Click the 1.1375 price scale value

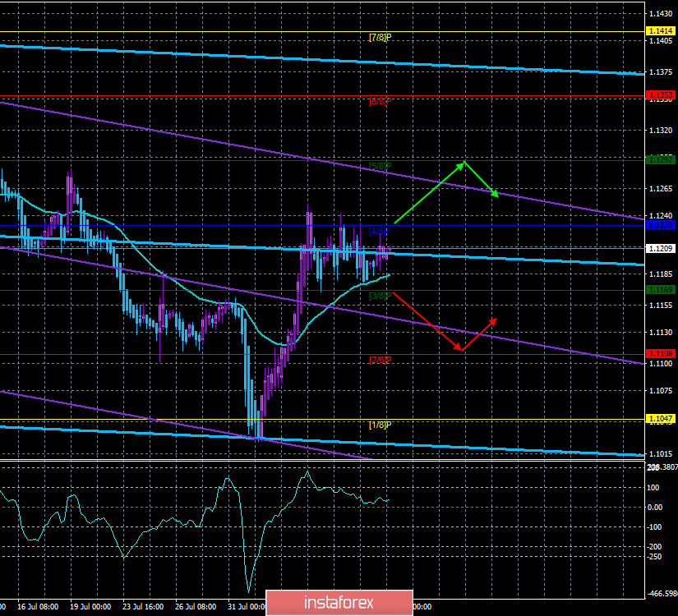tap(661, 72)
